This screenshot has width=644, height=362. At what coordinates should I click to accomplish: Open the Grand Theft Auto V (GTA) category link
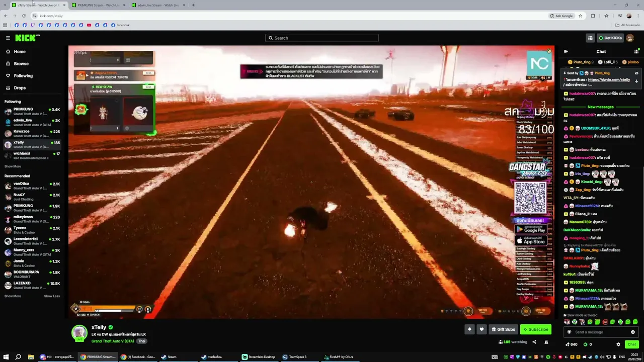tap(113, 341)
